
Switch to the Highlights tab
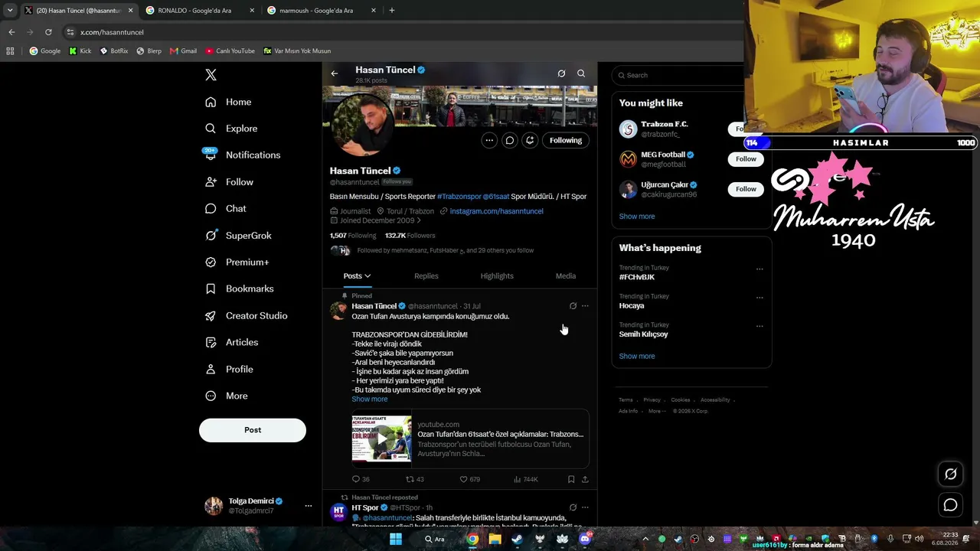[497, 275]
